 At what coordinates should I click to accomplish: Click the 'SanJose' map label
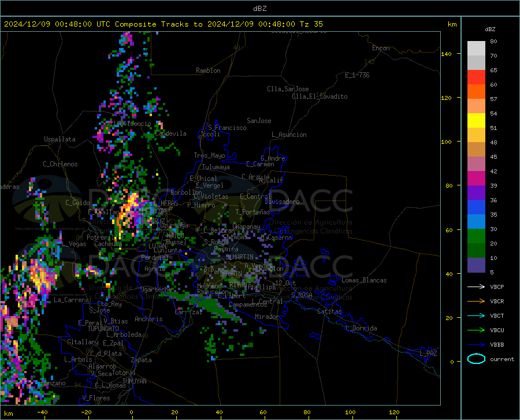click(259, 121)
